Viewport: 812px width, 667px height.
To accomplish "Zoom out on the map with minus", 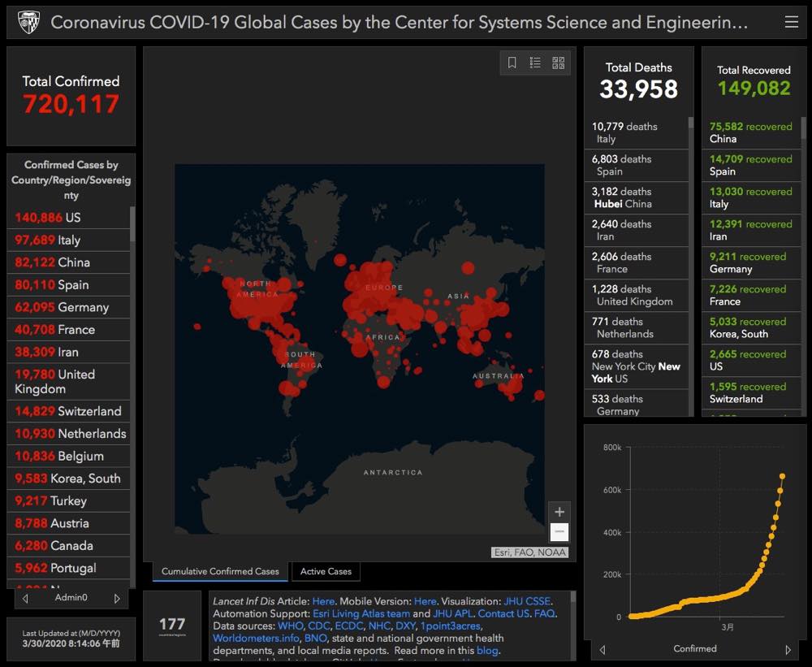I will click(x=559, y=532).
